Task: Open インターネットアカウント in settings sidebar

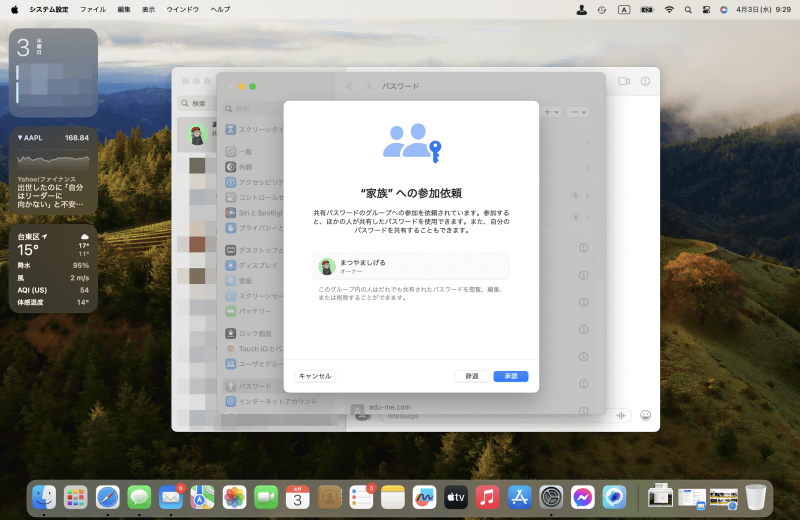Action: [271, 402]
